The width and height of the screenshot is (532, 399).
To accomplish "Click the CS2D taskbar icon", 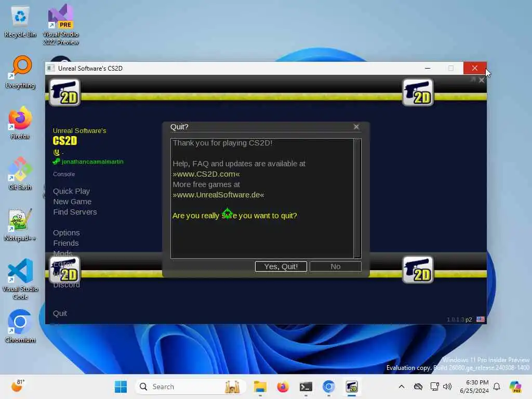I will click(352, 387).
